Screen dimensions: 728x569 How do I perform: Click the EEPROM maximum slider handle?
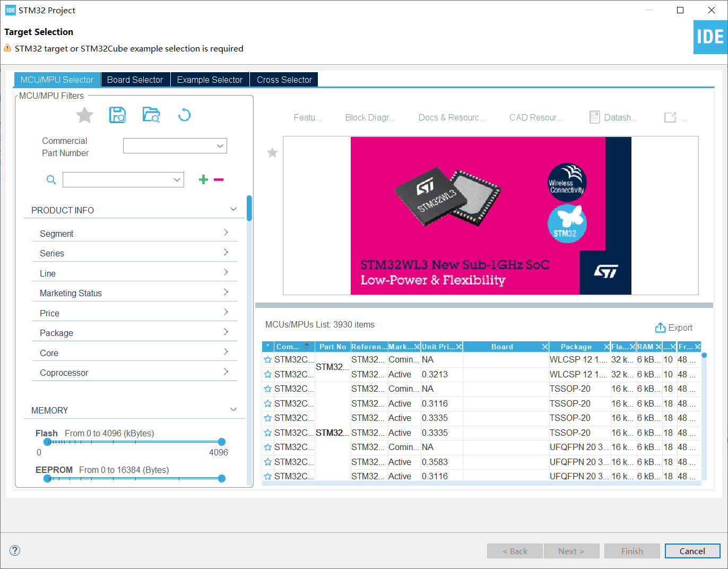coord(222,478)
